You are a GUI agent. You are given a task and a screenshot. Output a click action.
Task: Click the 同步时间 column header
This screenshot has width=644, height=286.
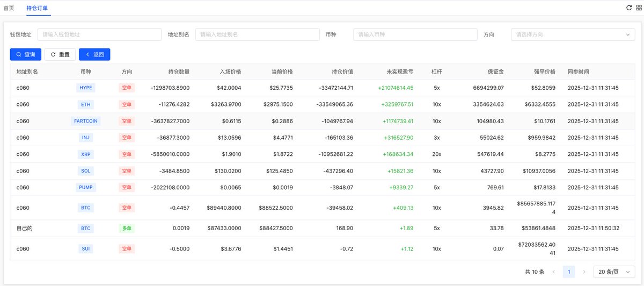click(x=579, y=71)
